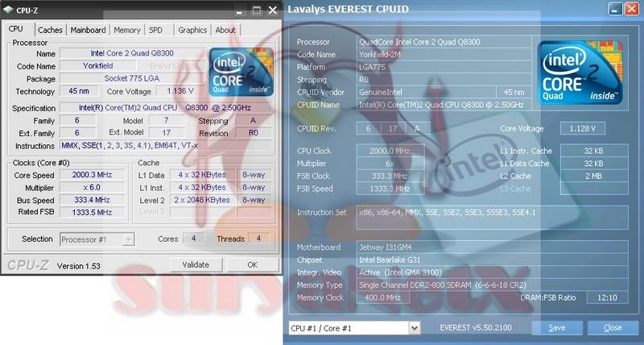Image resolution: width=644 pixels, height=345 pixels.
Task: Minimize the EVEREST CPUID window
Action: point(615,9)
